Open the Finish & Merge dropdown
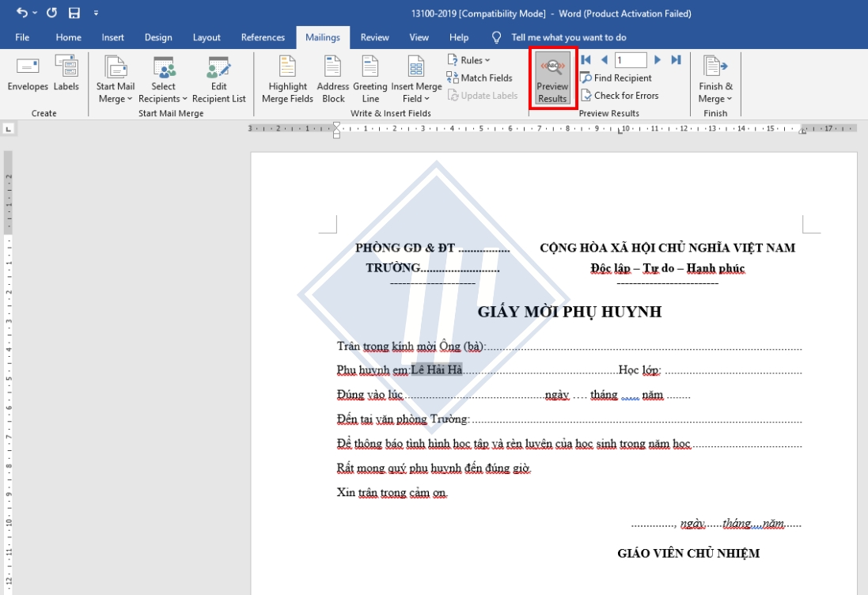868x595 pixels. coord(713,79)
